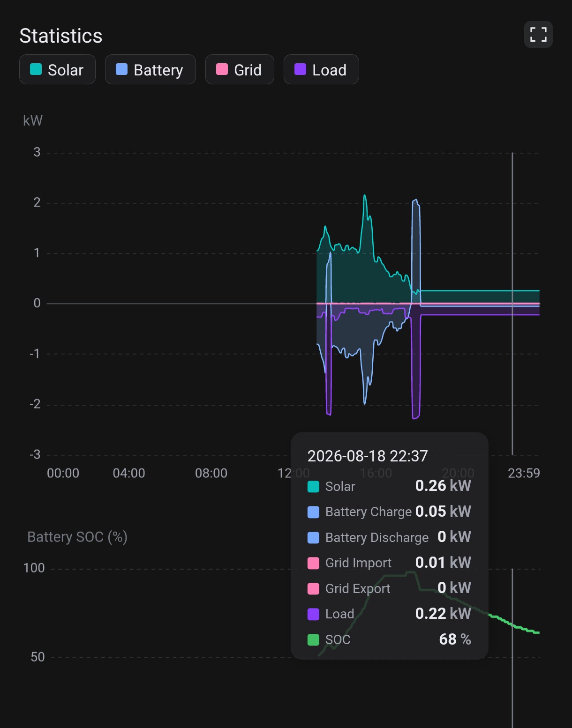The height and width of the screenshot is (728, 572).
Task: Open the fullscreen chart view
Action: [538, 35]
